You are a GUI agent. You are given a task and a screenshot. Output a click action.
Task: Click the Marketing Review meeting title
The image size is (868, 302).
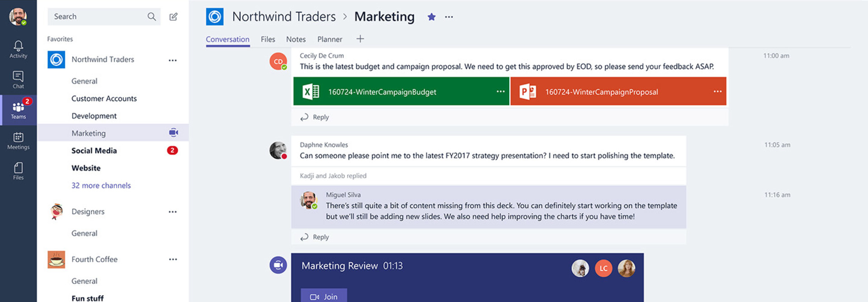(340, 266)
